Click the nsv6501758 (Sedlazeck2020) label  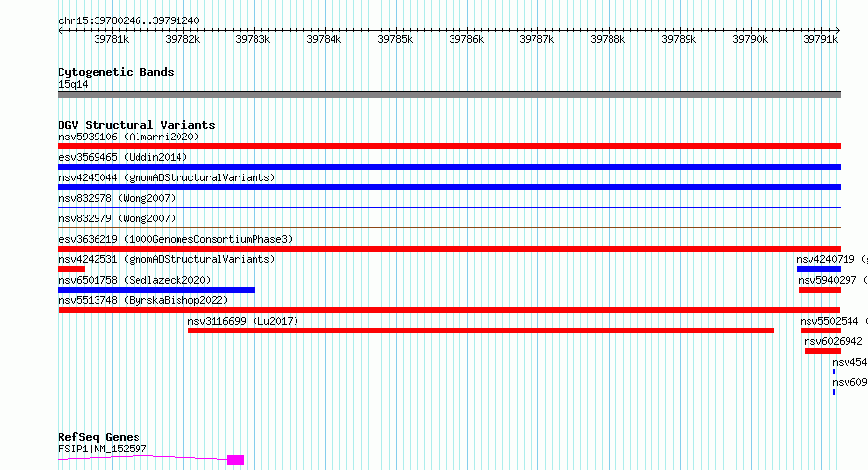click(x=135, y=280)
